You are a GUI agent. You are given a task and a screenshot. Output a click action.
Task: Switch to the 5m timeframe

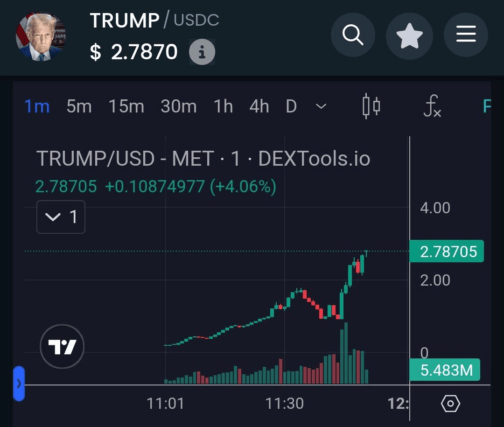pyautogui.click(x=79, y=107)
